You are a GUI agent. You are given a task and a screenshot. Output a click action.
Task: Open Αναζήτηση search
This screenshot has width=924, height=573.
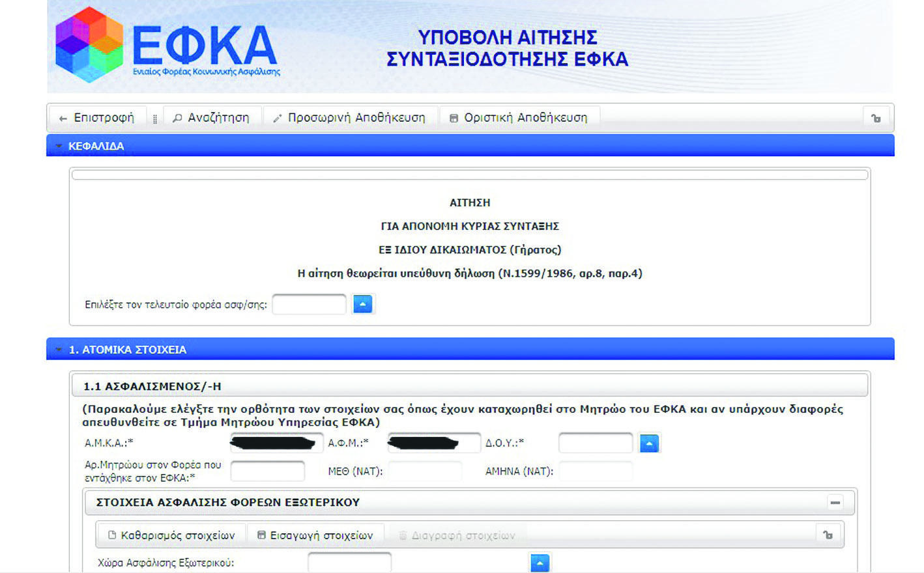[x=212, y=118]
